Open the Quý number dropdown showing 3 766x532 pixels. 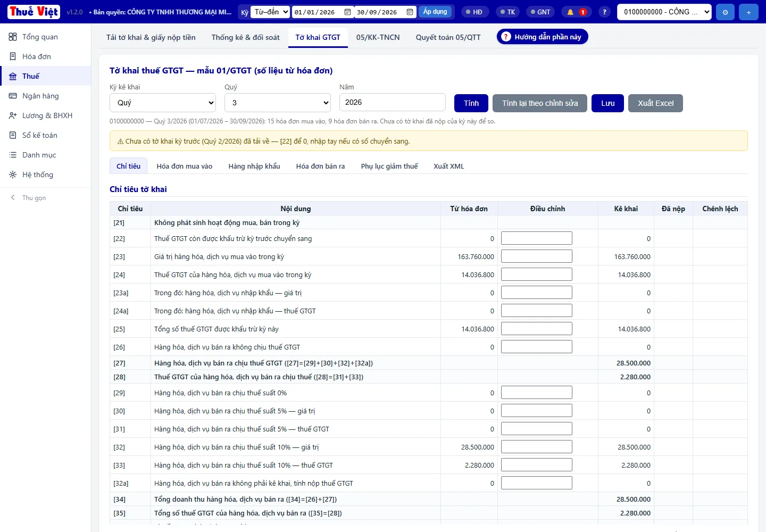tap(278, 103)
